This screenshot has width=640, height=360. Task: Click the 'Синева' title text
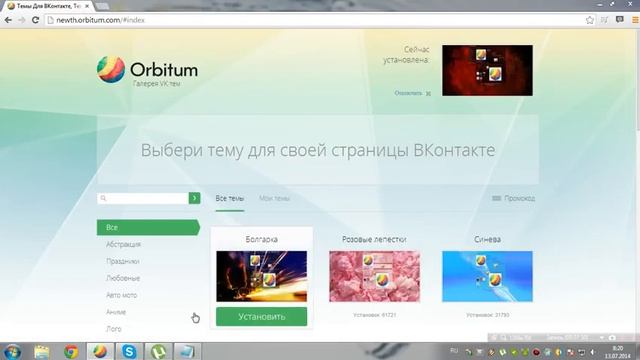487,239
